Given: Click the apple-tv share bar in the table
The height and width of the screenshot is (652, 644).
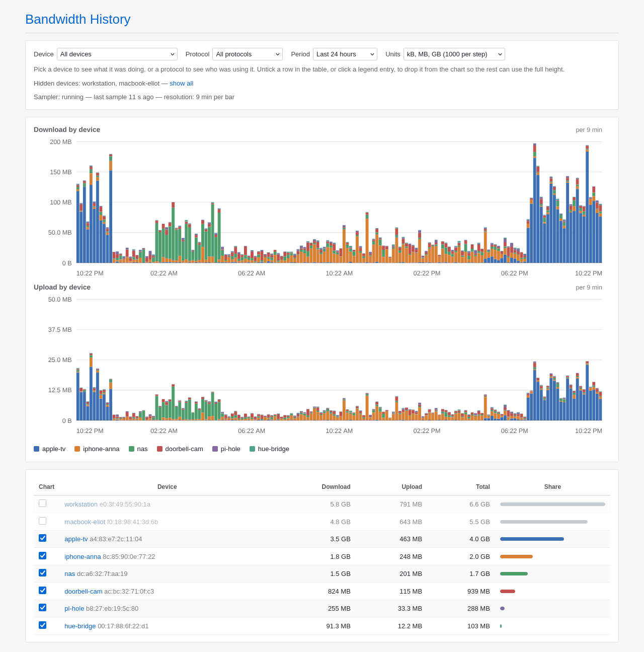Looking at the screenshot, I should [532, 539].
